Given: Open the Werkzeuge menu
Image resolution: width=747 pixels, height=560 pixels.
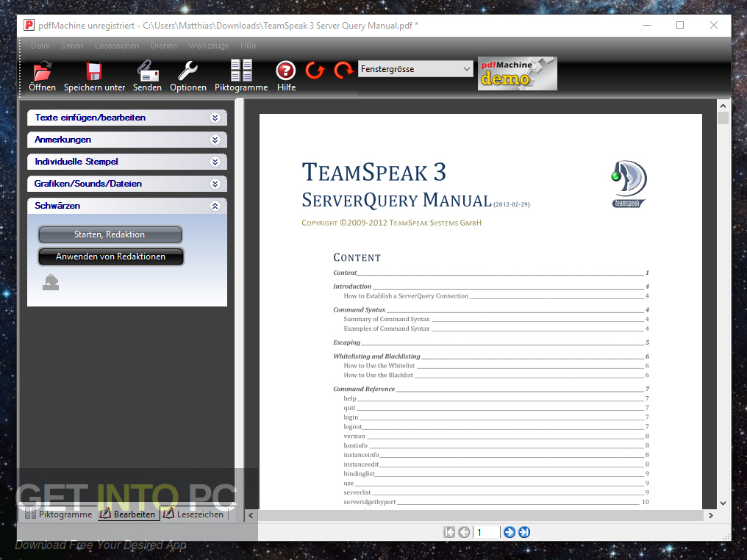Looking at the screenshot, I should coord(208,46).
